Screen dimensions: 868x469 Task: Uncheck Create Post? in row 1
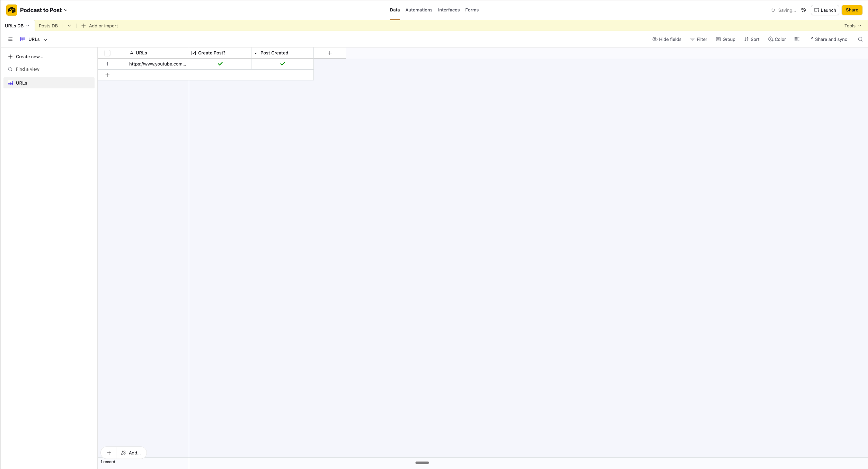click(220, 64)
